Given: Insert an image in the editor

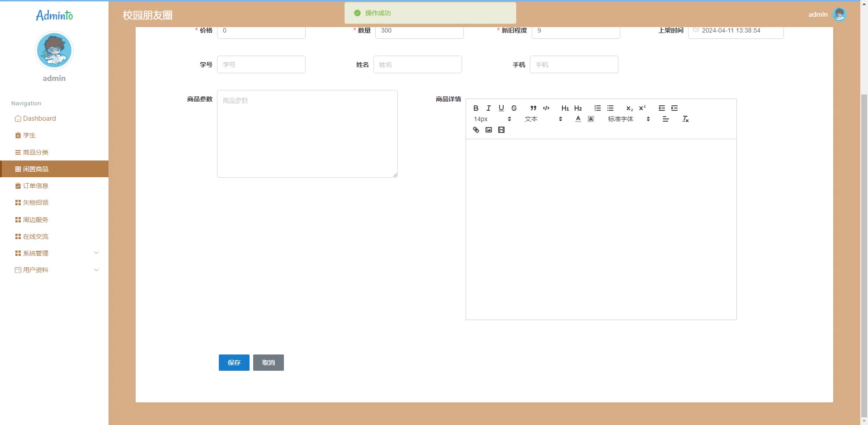Looking at the screenshot, I should click(488, 130).
